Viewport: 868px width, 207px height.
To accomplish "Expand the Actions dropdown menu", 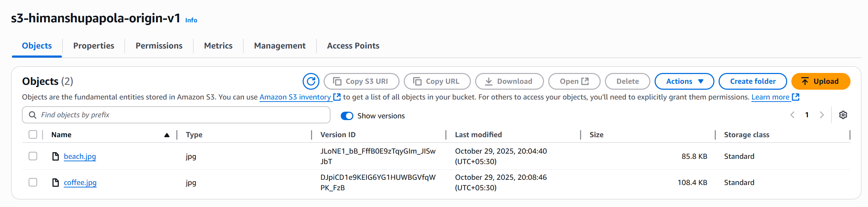I will point(684,81).
